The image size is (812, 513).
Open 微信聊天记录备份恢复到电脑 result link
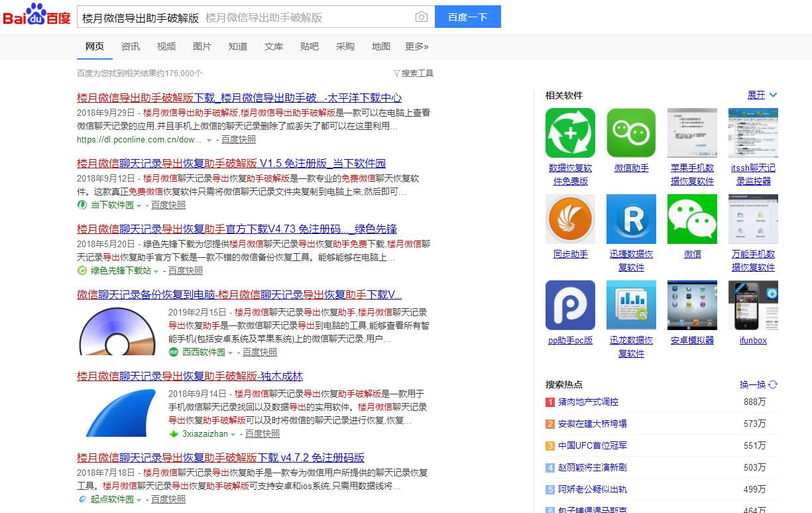(x=239, y=295)
